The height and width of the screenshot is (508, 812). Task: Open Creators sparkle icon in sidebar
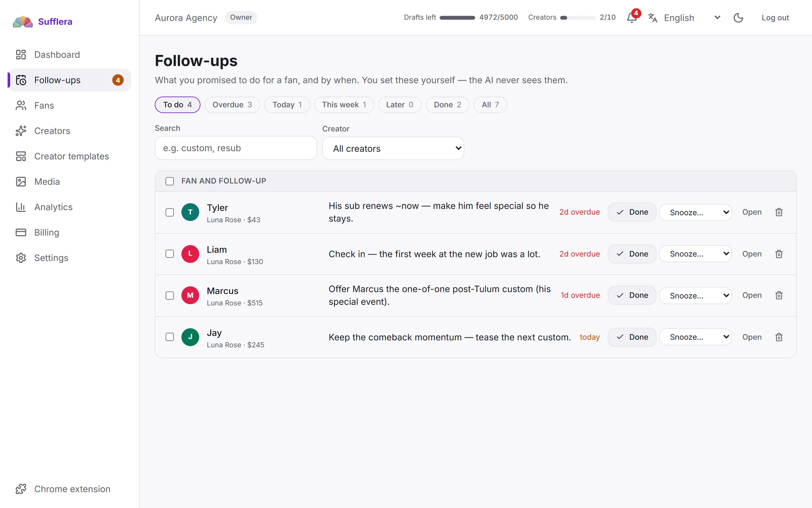(x=21, y=131)
